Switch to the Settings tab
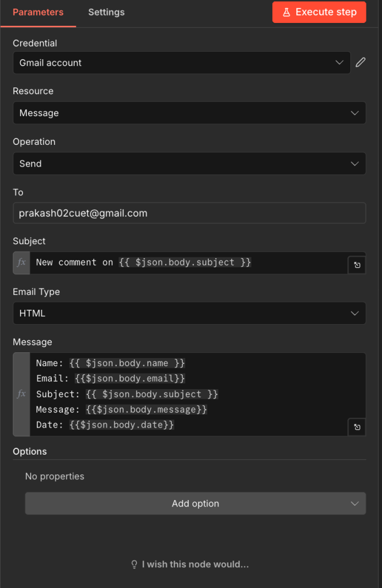 (106, 12)
